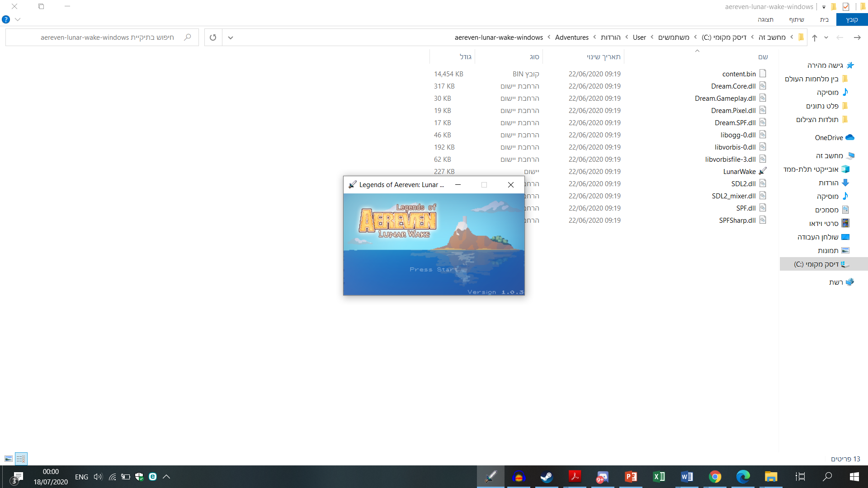Open הורדות downloads in the sidebar
Image resolution: width=868 pixels, height=488 pixels.
(x=834, y=183)
